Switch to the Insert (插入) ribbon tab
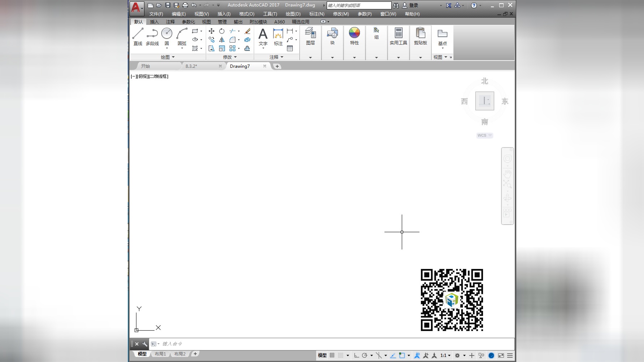The height and width of the screenshot is (362, 644). (154, 22)
